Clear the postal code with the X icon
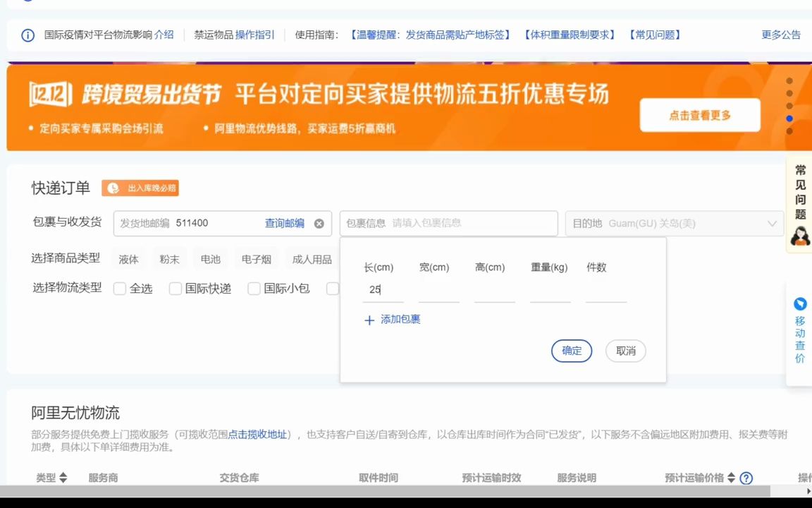This screenshot has height=508, width=812. [319, 224]
